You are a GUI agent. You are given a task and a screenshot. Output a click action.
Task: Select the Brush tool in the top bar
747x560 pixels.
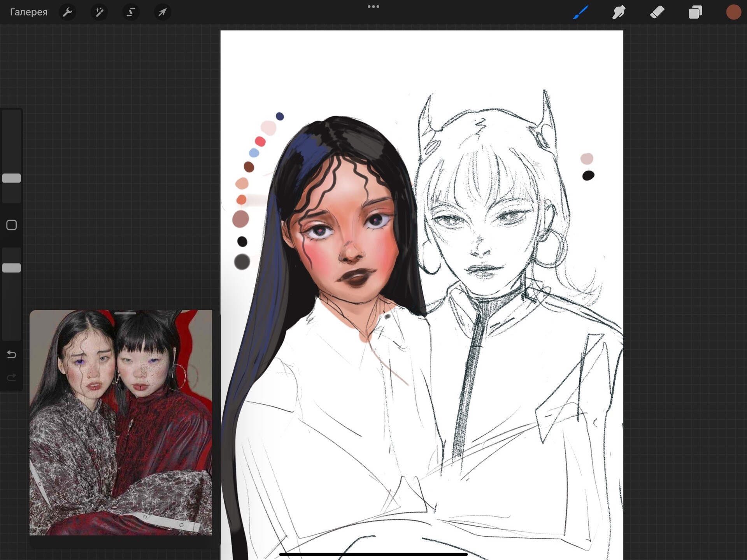point(580,12)
